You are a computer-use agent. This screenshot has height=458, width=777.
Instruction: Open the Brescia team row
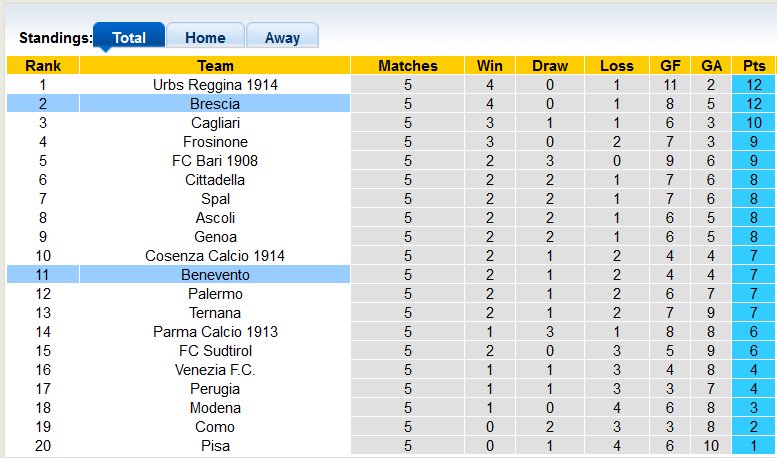tap(215, 104)
